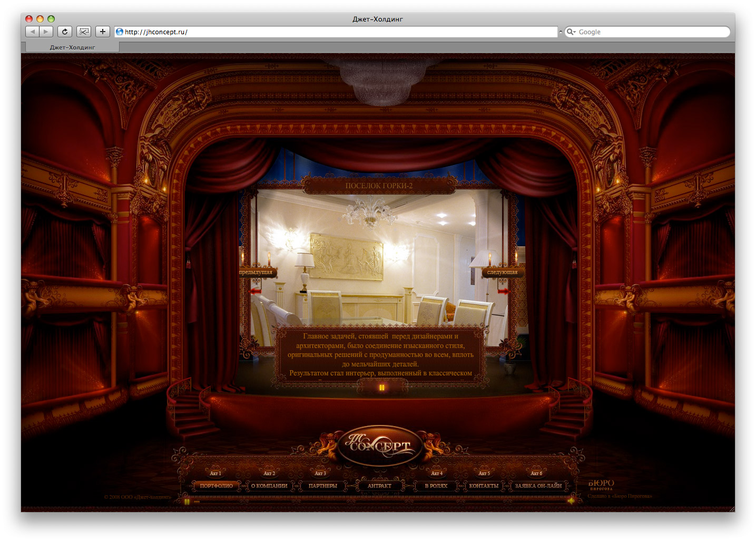Click the '© 2008 ООО «Джет-холдинг»' copyright text
This screenshot has width=756, height=541.
(138, 497)
